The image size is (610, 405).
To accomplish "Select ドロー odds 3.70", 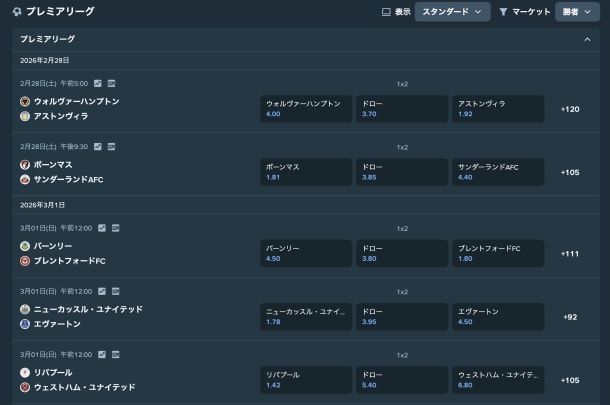I will point(402,109).
